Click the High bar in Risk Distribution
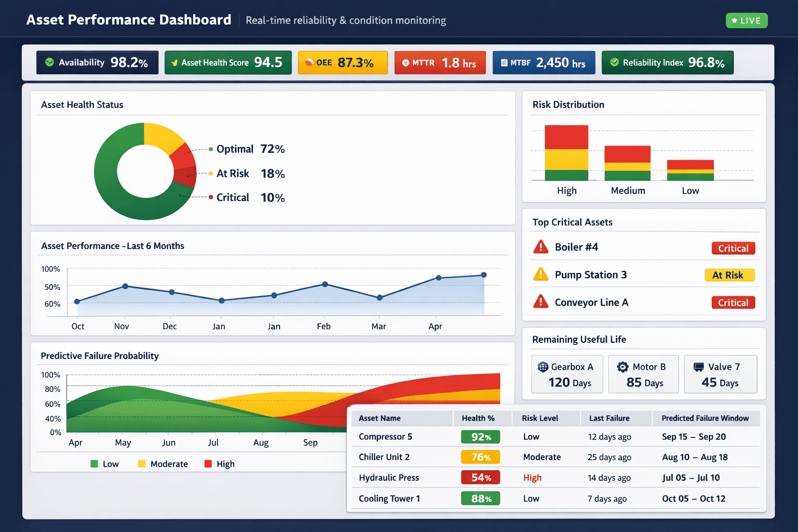 click(x=566, y=153)
